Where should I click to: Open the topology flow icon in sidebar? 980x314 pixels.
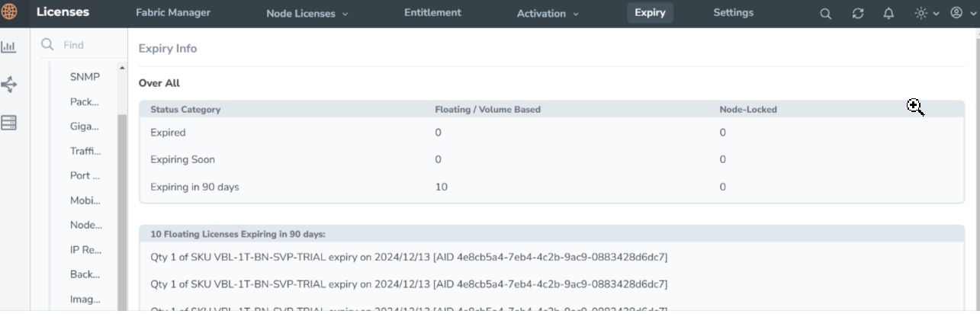click(9, 85)
